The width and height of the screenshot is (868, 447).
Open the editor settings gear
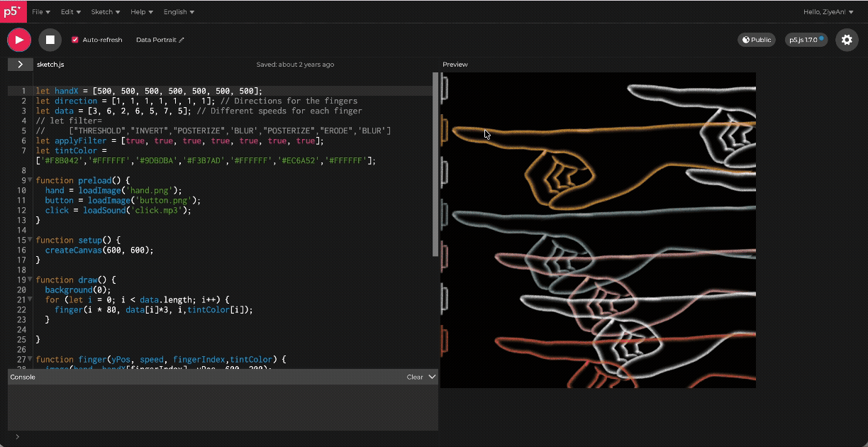847,40
